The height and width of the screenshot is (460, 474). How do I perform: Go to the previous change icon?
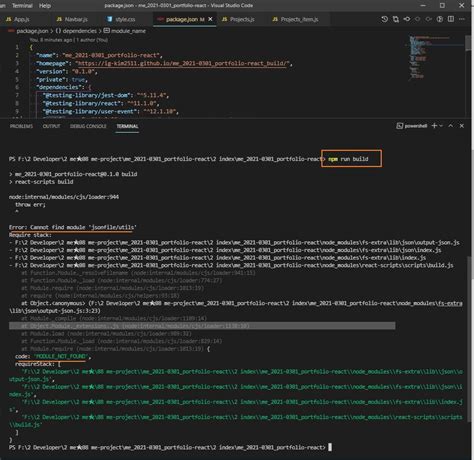pos(417,19)
